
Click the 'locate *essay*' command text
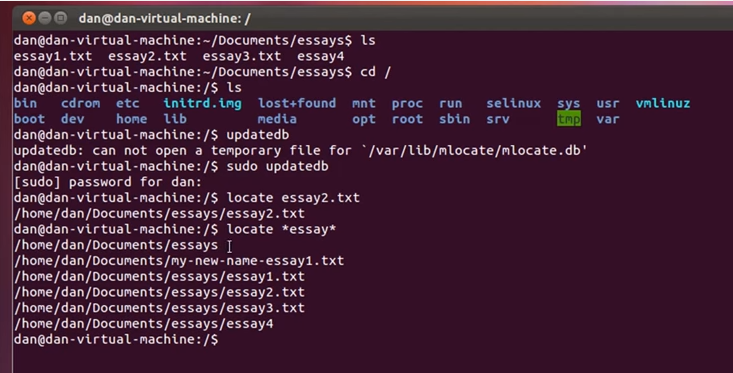pos(281,229)
